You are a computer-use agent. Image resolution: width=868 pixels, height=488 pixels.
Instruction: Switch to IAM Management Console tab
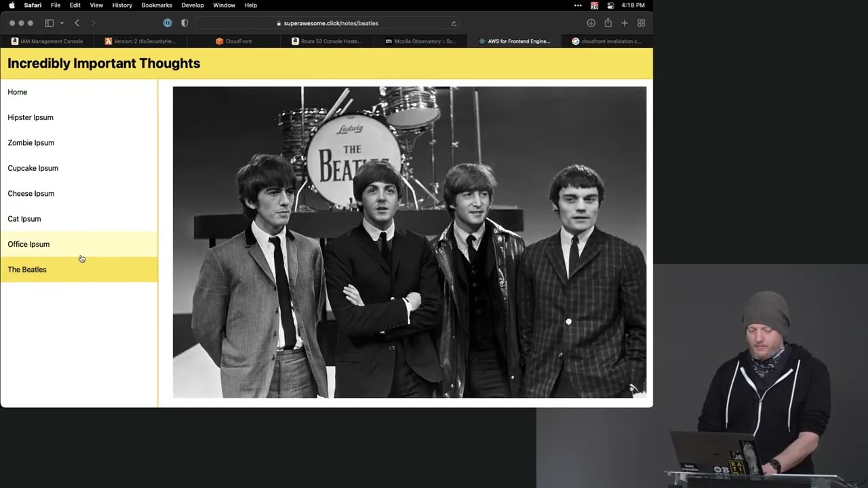tap(47, 41)
